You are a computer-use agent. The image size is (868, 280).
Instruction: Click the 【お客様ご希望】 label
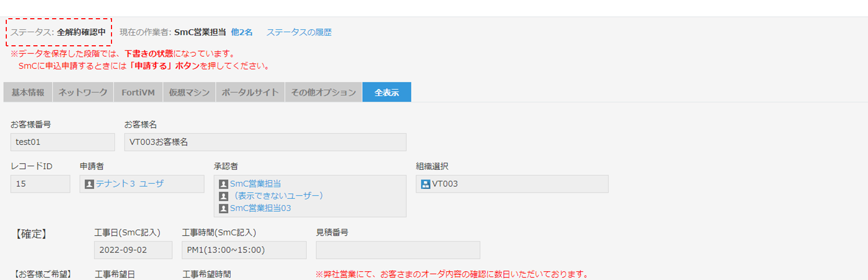[x=42, y=274]
